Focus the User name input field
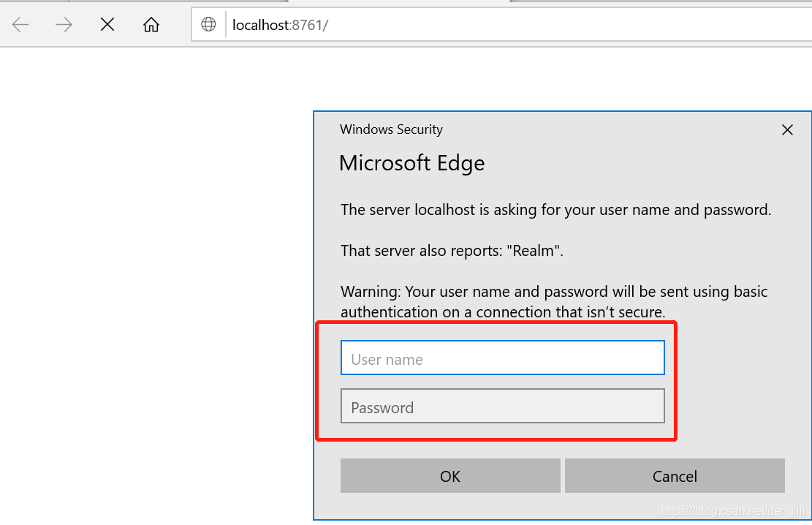 (502, 358)
